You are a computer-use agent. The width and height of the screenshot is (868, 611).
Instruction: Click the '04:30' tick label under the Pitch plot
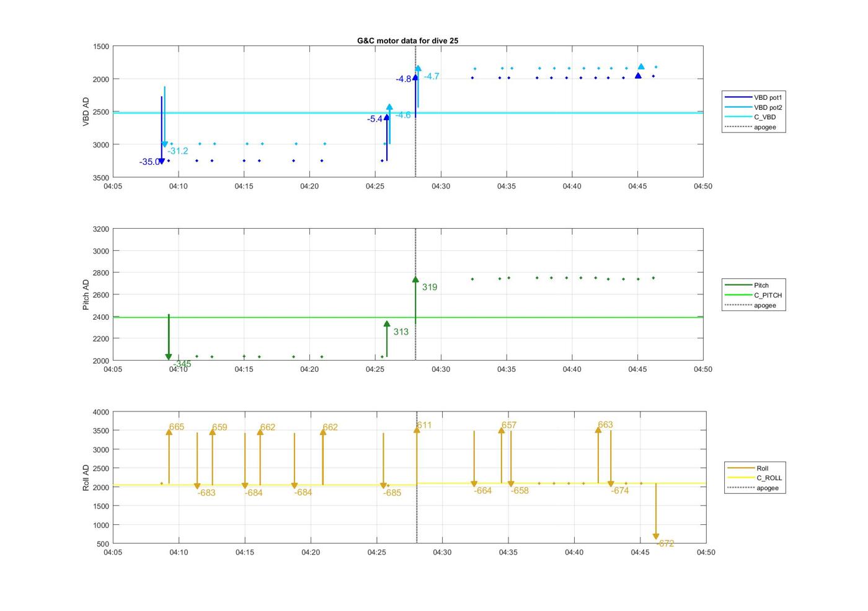click(x=441, y=369)
